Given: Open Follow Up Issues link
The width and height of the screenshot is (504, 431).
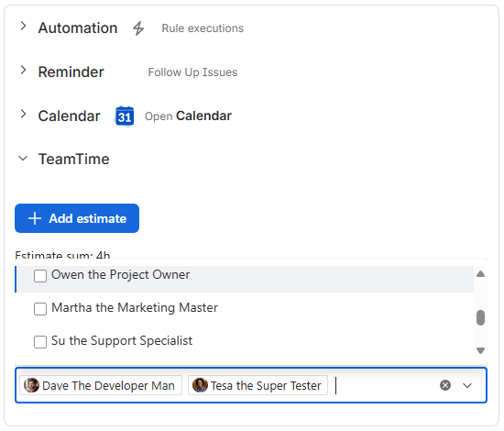Looking at the screenshot, I should click(x=192, y=72).
